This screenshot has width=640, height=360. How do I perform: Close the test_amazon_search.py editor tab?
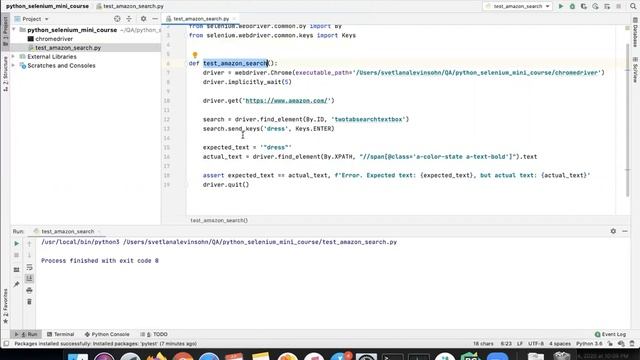[234, 19]
